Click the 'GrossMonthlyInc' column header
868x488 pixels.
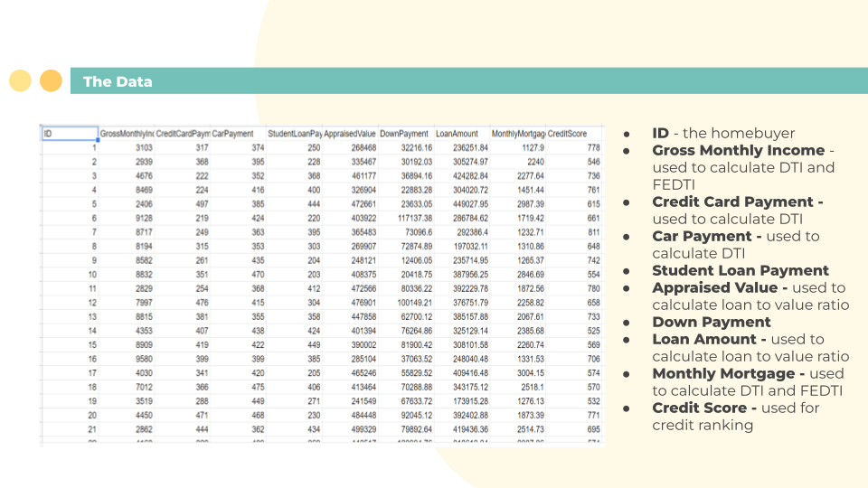(x=127, y=134)
